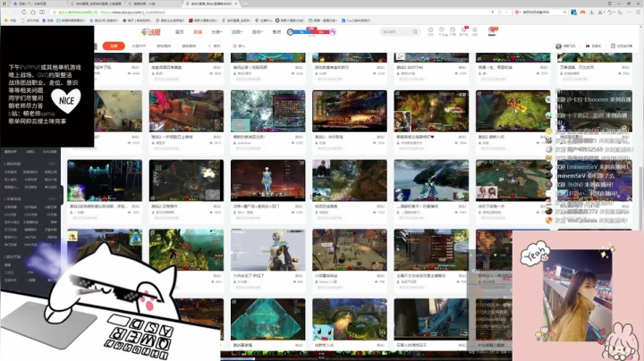
Task: Click the browser address bar URL
Action: pyautogui.click(x=133, y=13)
